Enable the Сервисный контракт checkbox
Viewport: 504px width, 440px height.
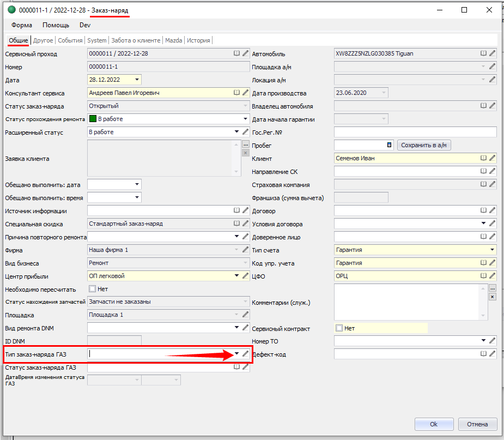[339, 328]
